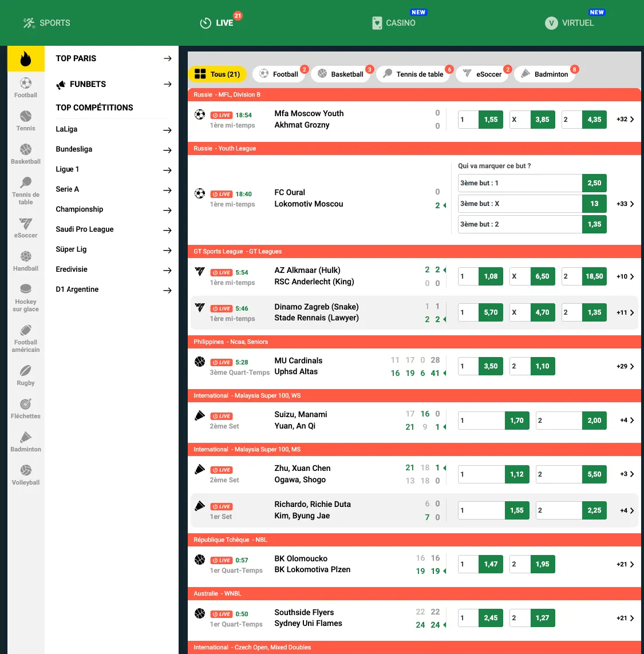644x654 pixels.
Task: Select Volleyball in the sports sidebar
Action: [x=26, y=475]
